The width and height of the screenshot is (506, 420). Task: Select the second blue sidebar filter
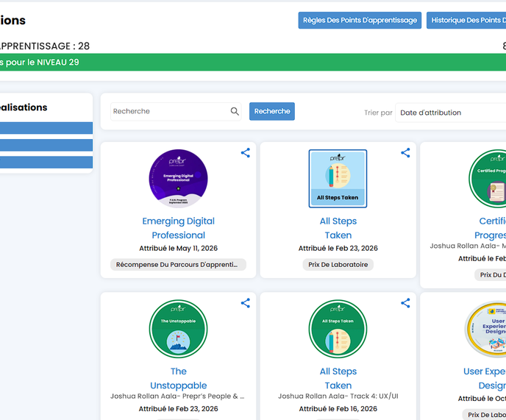pyautogui.click(x=46, y=145)
